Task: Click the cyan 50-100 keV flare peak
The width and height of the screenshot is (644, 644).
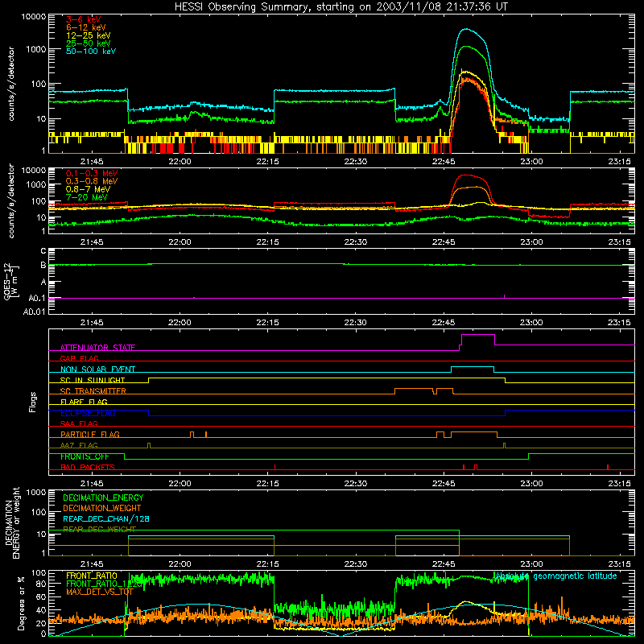Action: click(466, 29)
